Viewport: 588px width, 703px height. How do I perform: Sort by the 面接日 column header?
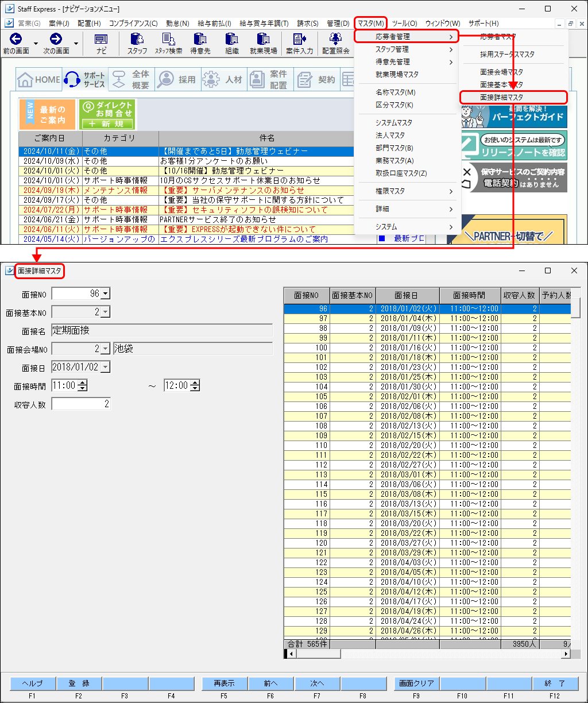pyautogui.click(x=407, y=296)
